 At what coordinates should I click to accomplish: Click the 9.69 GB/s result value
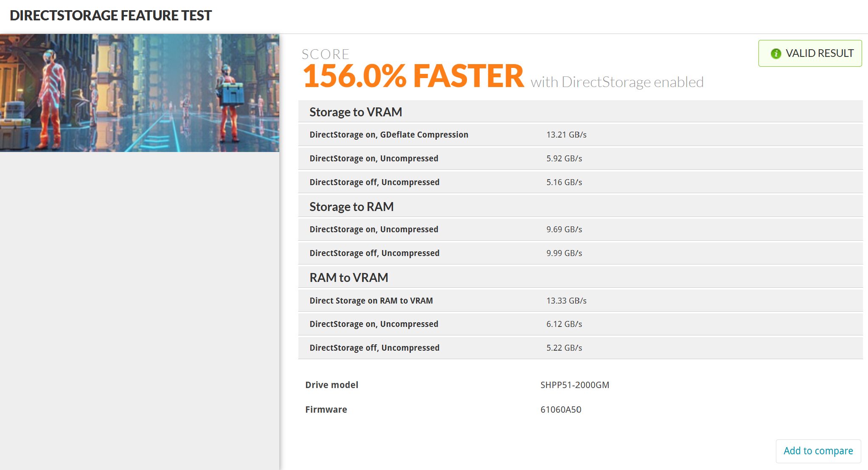(x=564, y=229)
